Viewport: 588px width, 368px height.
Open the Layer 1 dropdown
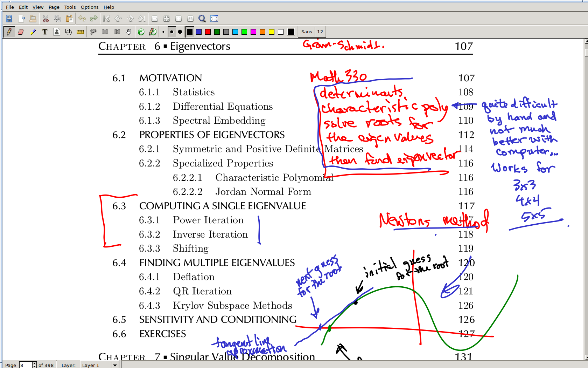click(115, 365)
